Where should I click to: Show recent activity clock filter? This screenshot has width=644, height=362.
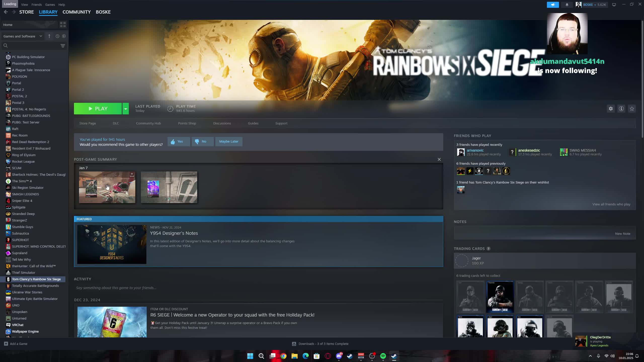pyautogui.click(x=57, y=36)
